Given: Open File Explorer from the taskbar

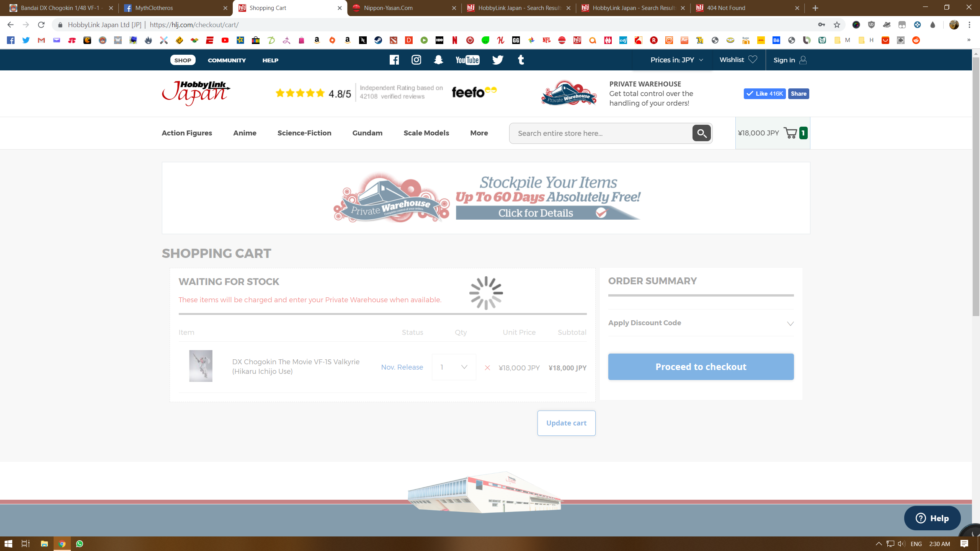Looking at the screenshot, I should (44, 544).
